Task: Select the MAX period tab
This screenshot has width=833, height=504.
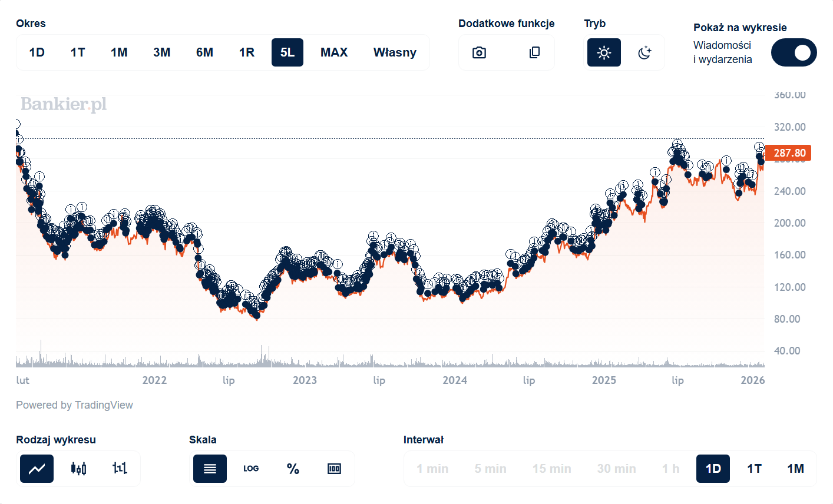Action: [x=334, y=52]
